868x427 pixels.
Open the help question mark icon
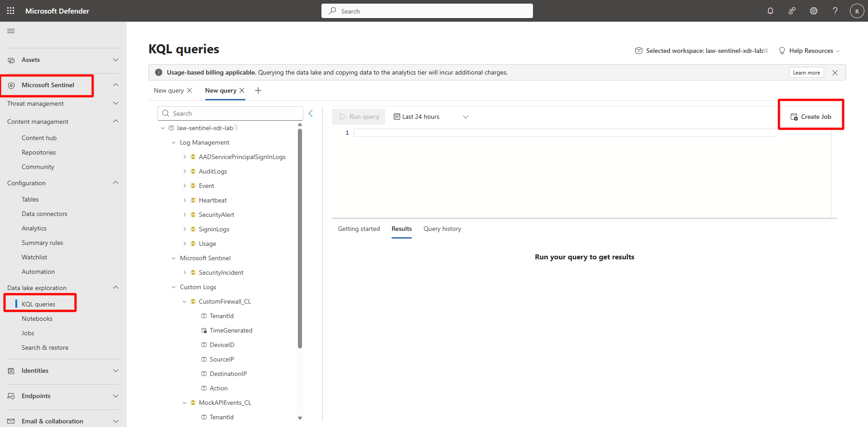click(x=835, y=11)
